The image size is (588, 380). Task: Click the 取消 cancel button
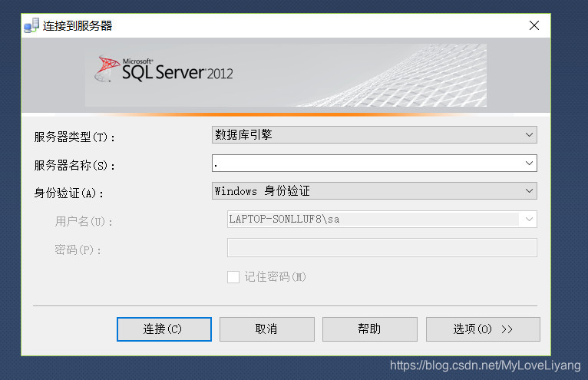(266, 329)
